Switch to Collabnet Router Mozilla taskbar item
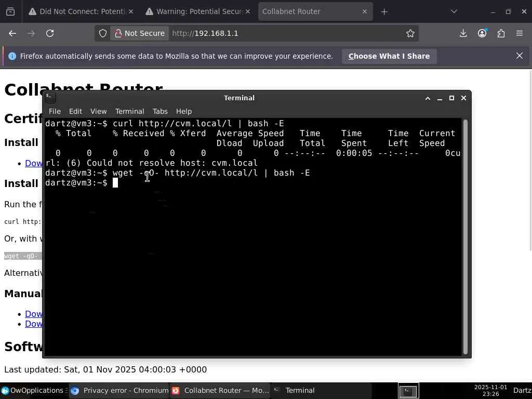The image size is (532, 399). pyautogui.click(x=220, y=391)
